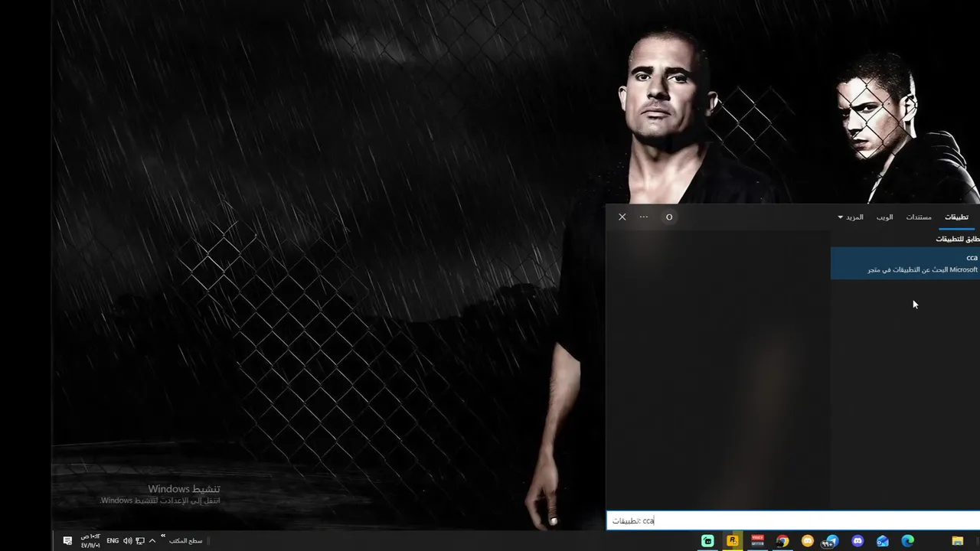Image resolution: width=980 pixels, height=551 pixels.
Task: Open Voicemeeter from the taskbar
Action: tap(757, 541)
